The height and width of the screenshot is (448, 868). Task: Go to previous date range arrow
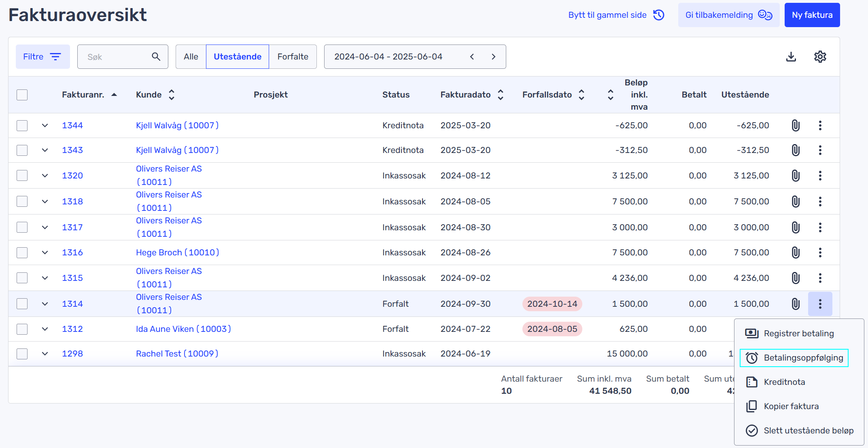(472, 57)
